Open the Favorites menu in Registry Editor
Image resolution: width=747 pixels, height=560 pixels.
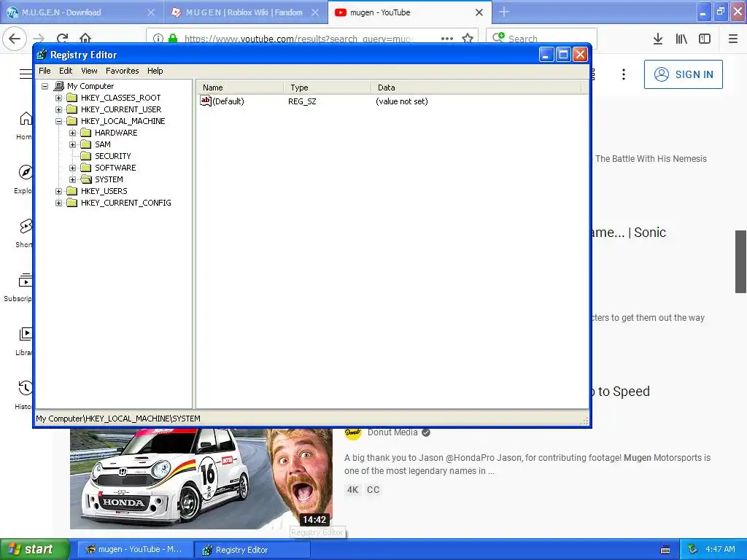pyautogui.click(x=123, y=71)
